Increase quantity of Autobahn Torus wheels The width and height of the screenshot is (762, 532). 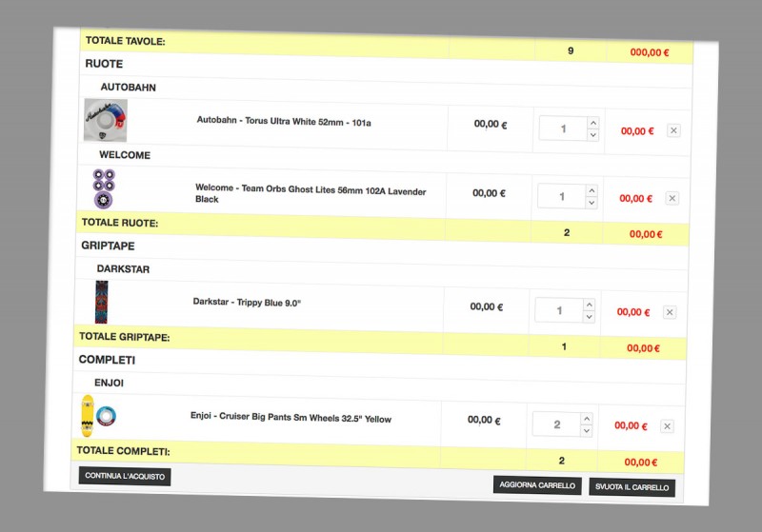pyautogui.click(x=592, y=123)
